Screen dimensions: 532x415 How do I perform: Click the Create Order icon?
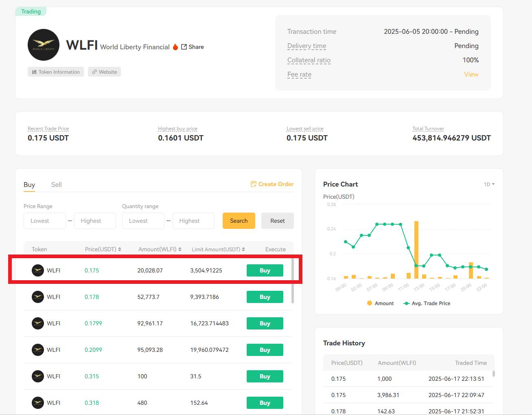(x=253, y=184)
